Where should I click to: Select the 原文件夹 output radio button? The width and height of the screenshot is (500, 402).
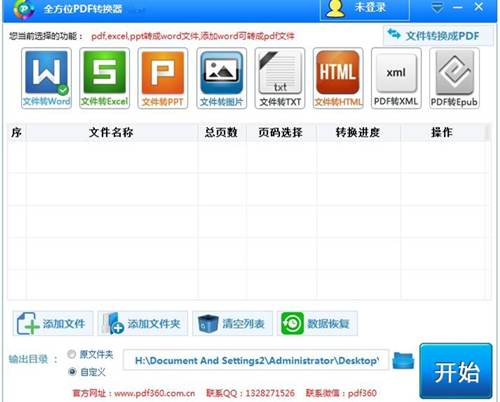click(x=72, y=354)
